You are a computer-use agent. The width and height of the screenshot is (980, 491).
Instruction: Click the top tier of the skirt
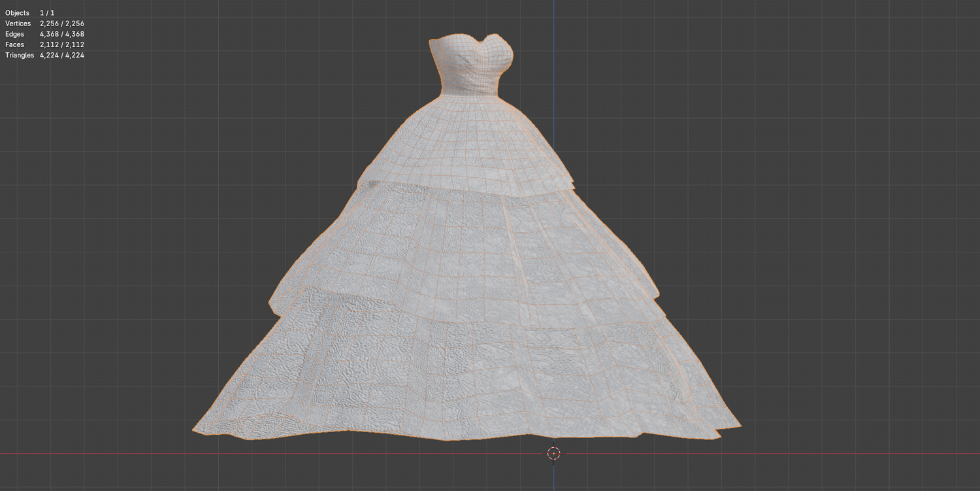pos(469,144)
